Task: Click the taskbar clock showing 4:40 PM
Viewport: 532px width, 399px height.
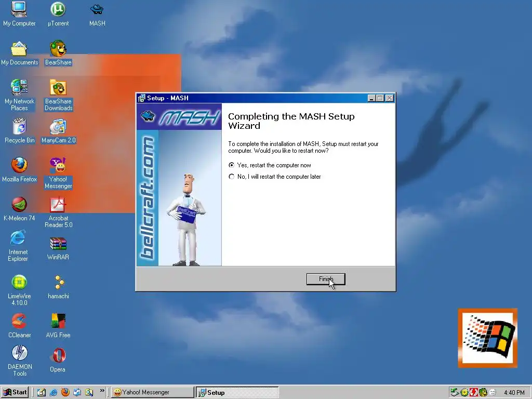Action: click(x=514, y=393)
